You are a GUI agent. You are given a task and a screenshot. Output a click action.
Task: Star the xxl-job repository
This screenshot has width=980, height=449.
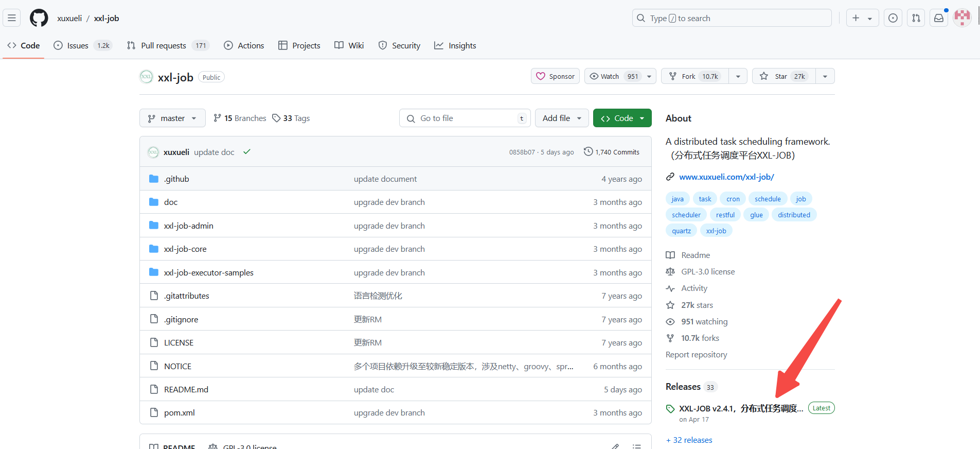pyautogui.click(x=784, y=76)
